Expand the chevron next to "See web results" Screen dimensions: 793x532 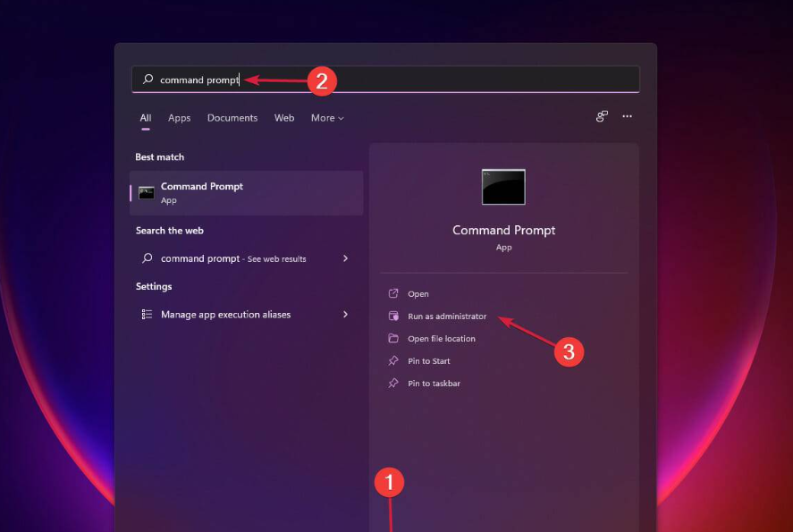pyautogui.click(x=345, y=258)
